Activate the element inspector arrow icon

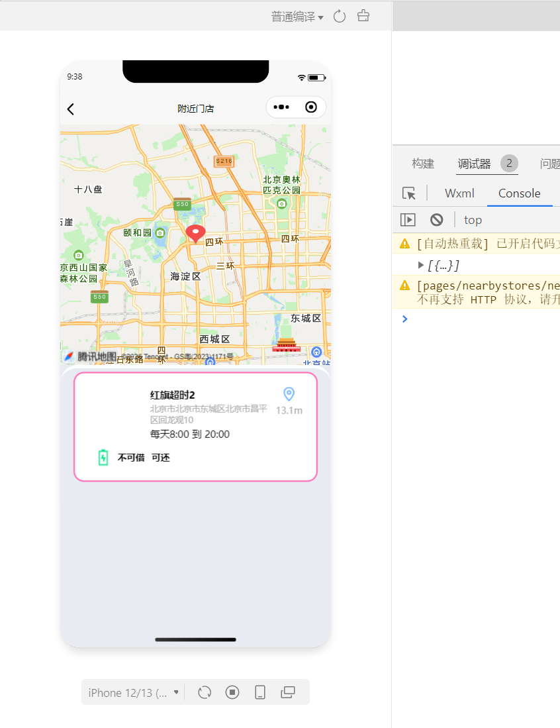tap(409, 193)
